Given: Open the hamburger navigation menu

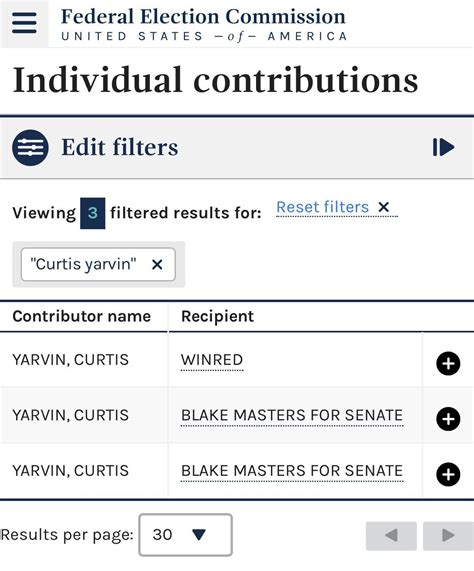Looking at the screenshot, I should (24, 23).
